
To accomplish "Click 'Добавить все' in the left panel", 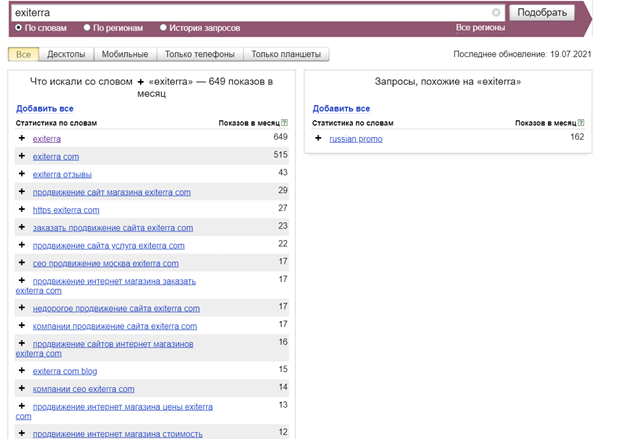I will (45, 109).
